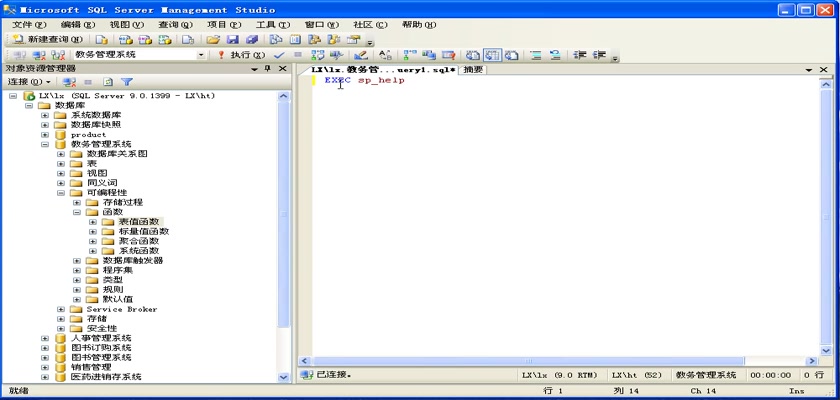Select the 图书管理系统 database
This screenshot has height=400, width=840.
point(101,357)
